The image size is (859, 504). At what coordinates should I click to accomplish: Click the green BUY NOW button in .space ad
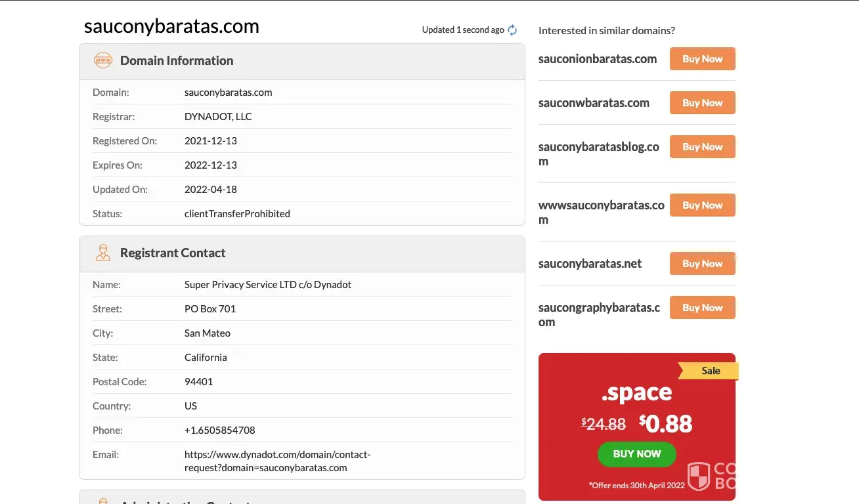(636, 454)
